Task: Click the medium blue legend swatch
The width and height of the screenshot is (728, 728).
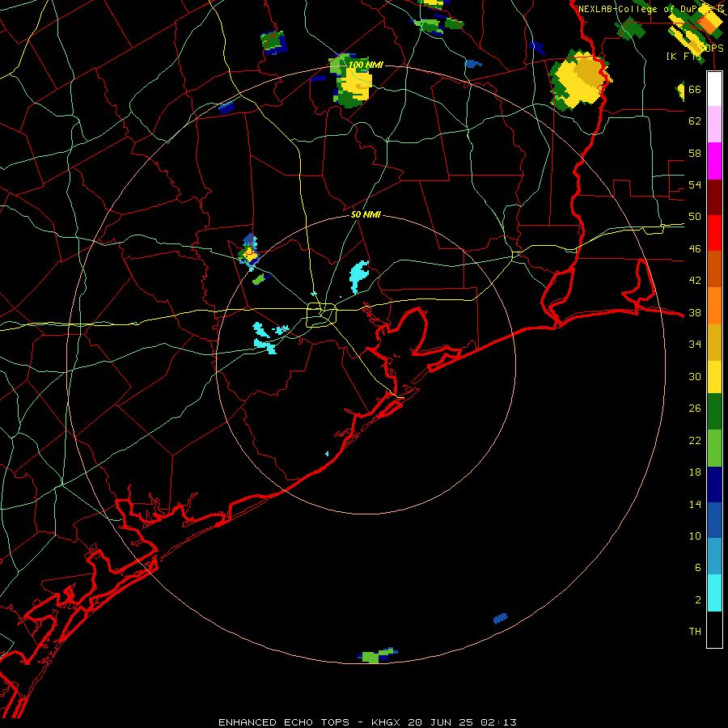Action: pyautogui.click(x=714, y=521)
